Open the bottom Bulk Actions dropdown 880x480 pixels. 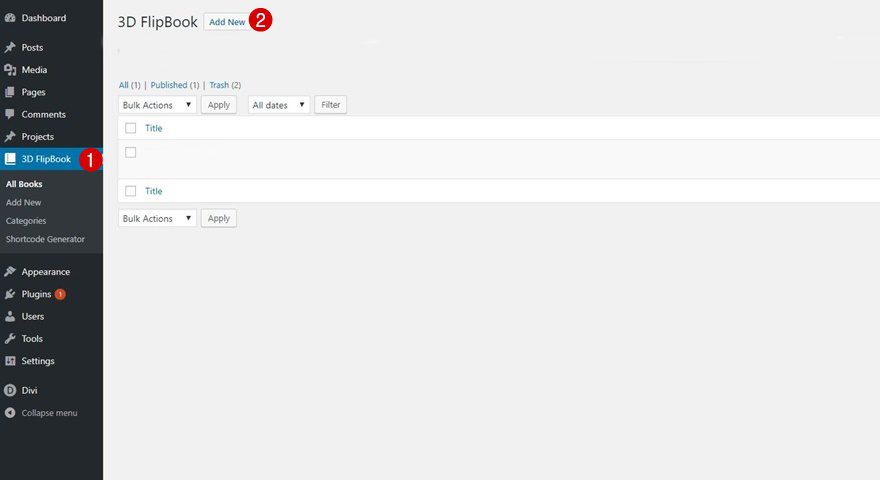[157, 218]
